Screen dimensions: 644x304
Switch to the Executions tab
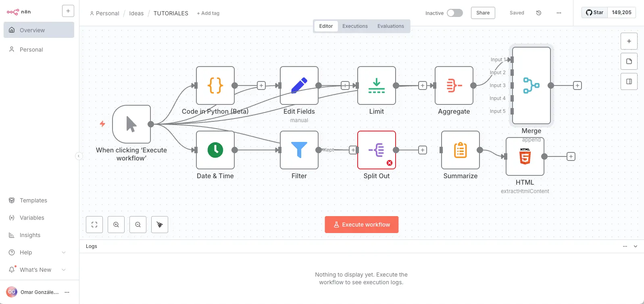point(355,26)
